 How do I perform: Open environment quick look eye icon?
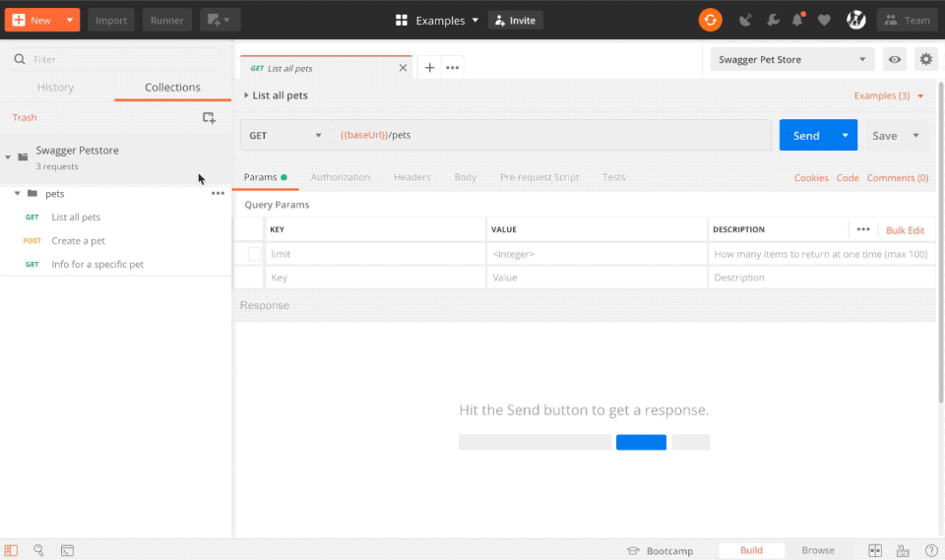click(894, 60)
